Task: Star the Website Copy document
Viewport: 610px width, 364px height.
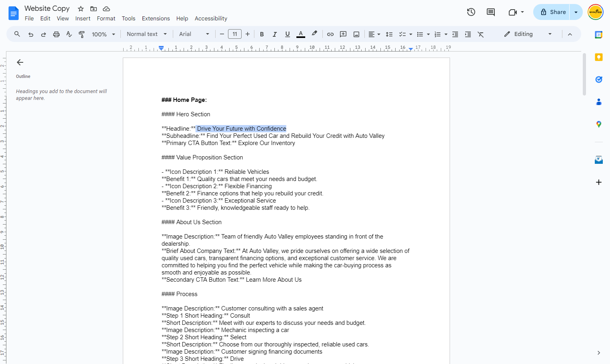Action: (81, 9)
